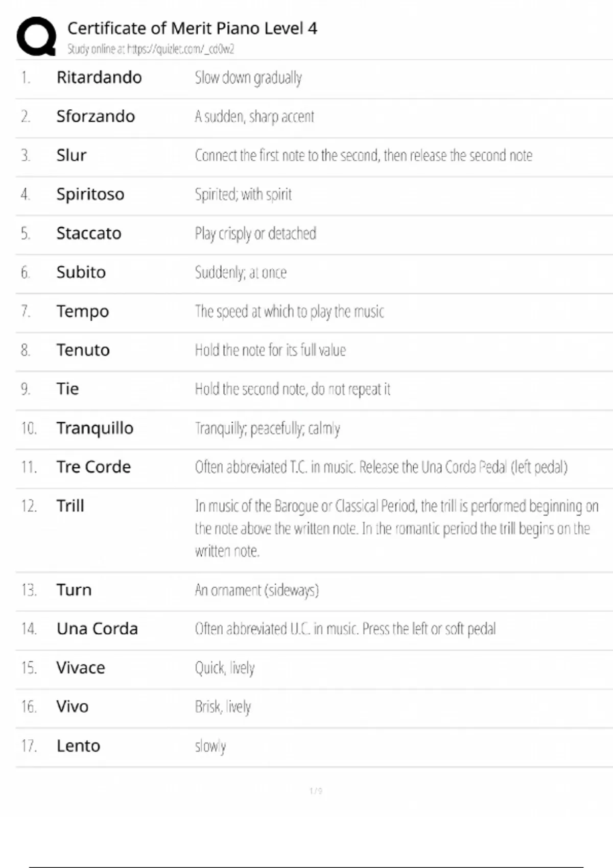Click the term Tie
The width and height of the screenshot is (613, 868).
coord(67,389)
